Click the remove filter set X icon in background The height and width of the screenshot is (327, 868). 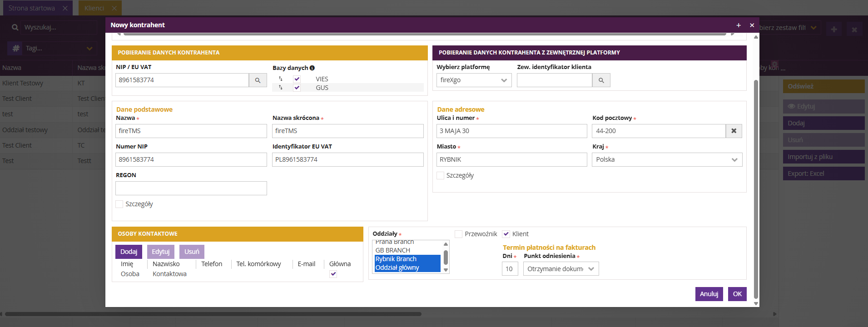854,29
